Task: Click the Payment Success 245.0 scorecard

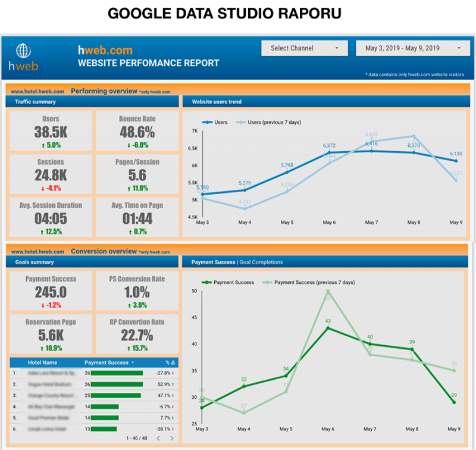Action: click(x=51, y=290)
